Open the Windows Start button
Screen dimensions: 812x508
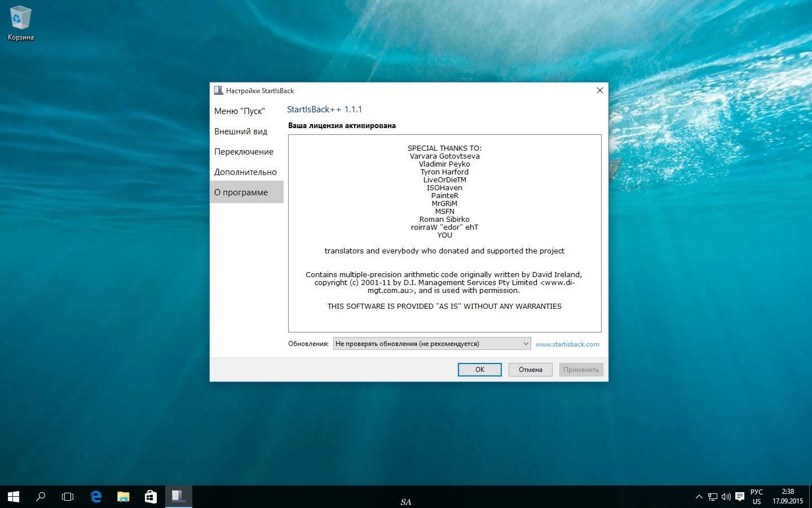[x=14, y=497]
